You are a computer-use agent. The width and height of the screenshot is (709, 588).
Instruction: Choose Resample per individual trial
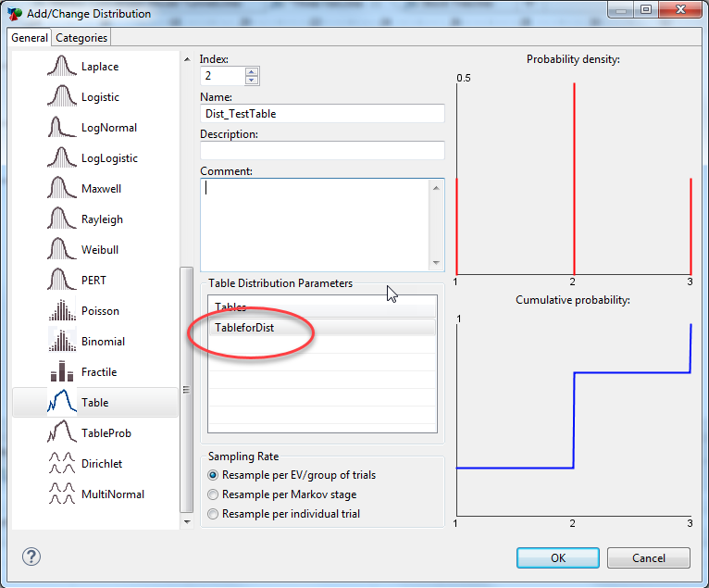[214, 514]
